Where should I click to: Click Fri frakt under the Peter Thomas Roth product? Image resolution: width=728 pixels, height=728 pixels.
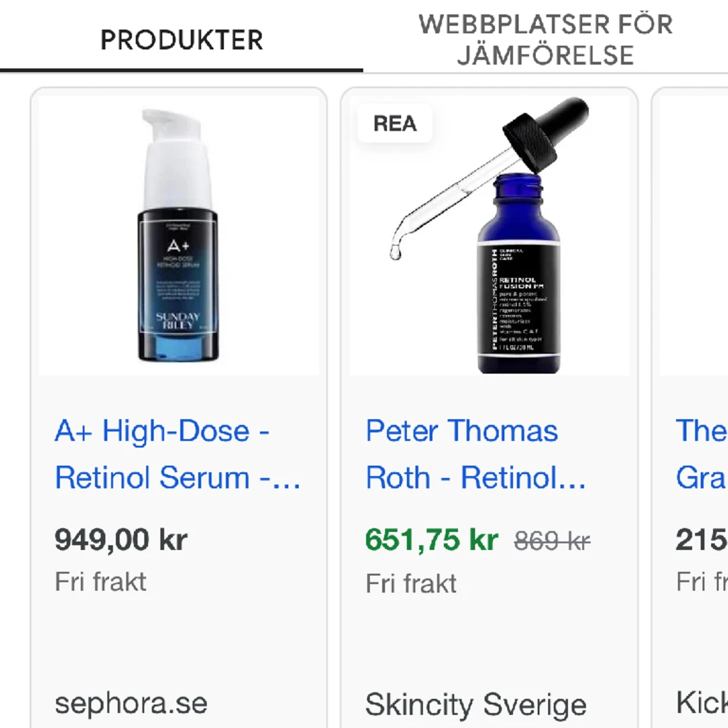(411, 584)
